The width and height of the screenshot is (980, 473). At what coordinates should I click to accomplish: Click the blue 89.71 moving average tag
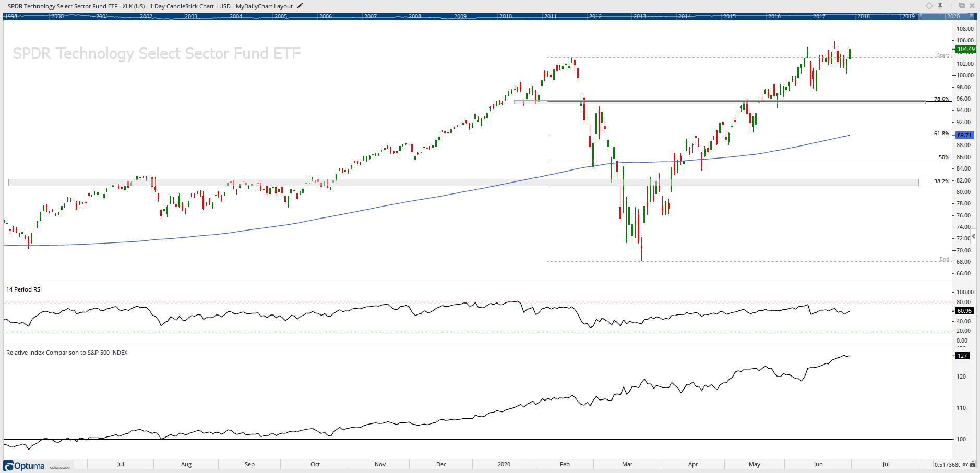tap(964, 135)
